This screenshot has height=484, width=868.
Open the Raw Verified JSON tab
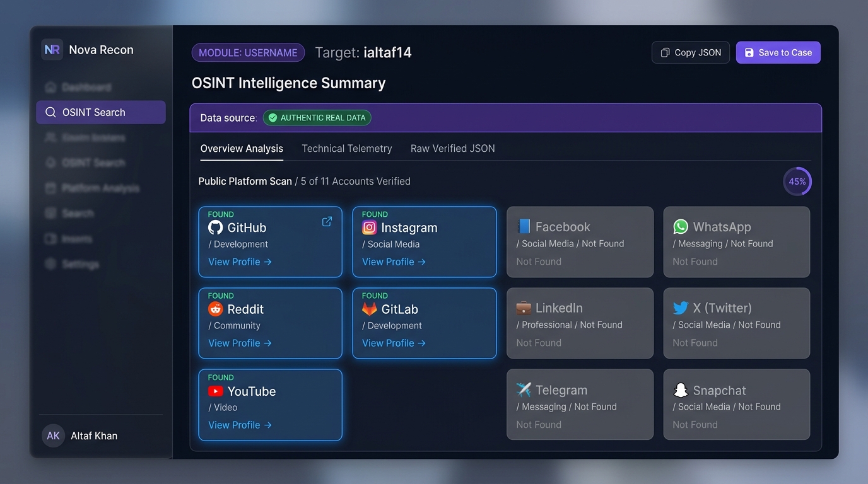(453, 149)
